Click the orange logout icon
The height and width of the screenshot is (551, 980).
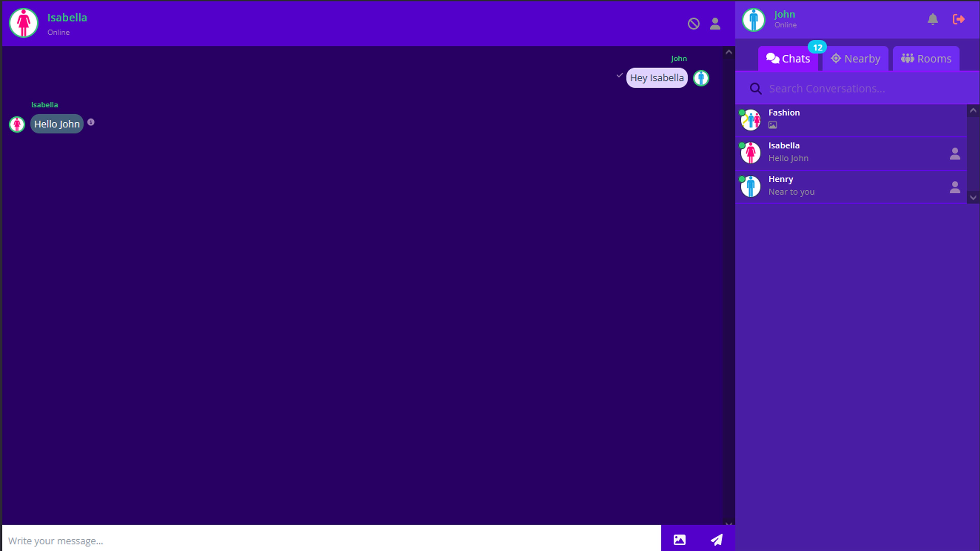tap(958, 19)
